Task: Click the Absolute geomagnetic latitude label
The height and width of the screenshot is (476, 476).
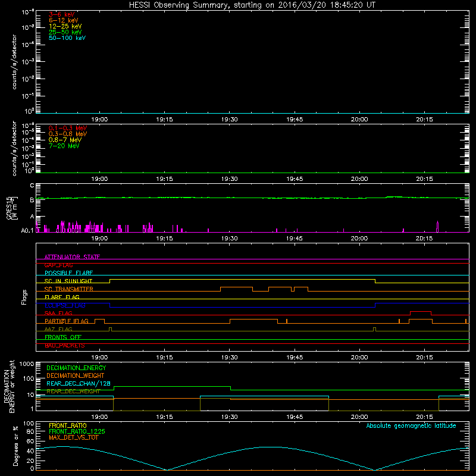Action: (x=411, y=425)
